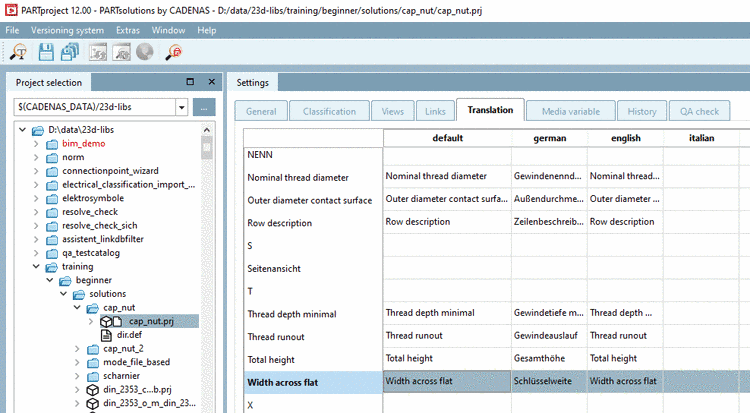Click the elektrosymbole folder icon
The image size is (750, 413).
point(52,199)
